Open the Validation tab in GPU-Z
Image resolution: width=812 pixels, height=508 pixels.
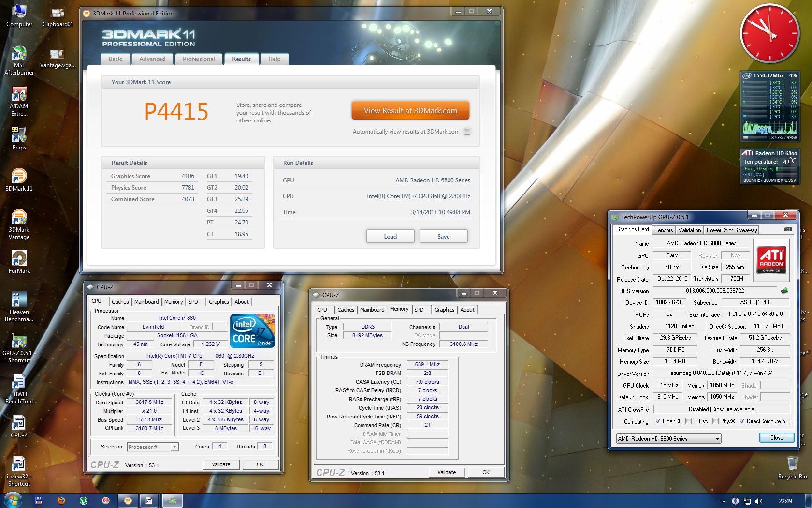point(689,230)
